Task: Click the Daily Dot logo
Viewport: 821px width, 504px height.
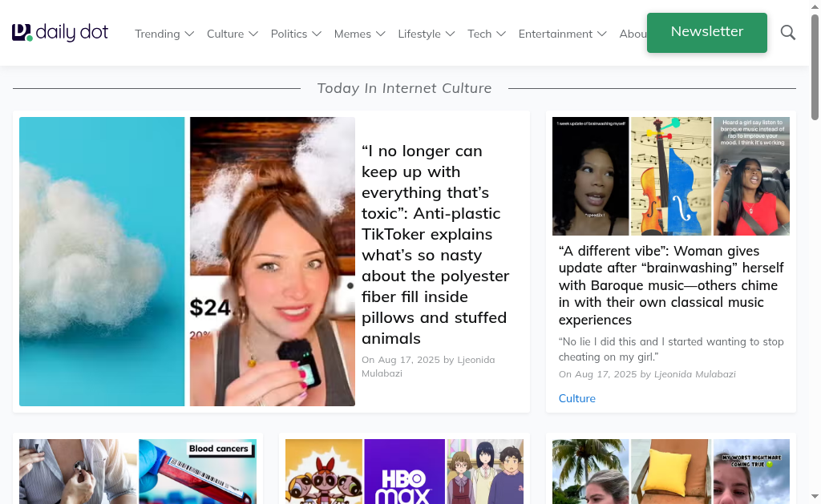Action: [60, 32]
